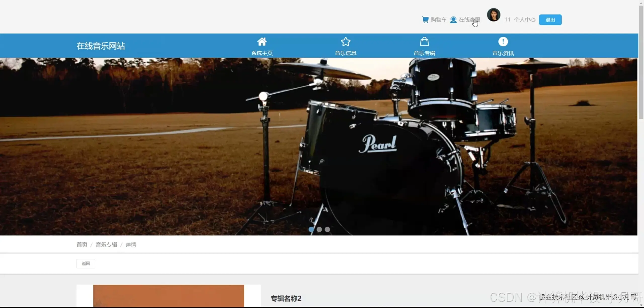Click the 返回 back button
Screen dimensions: 644x308
tap(86, 263)
